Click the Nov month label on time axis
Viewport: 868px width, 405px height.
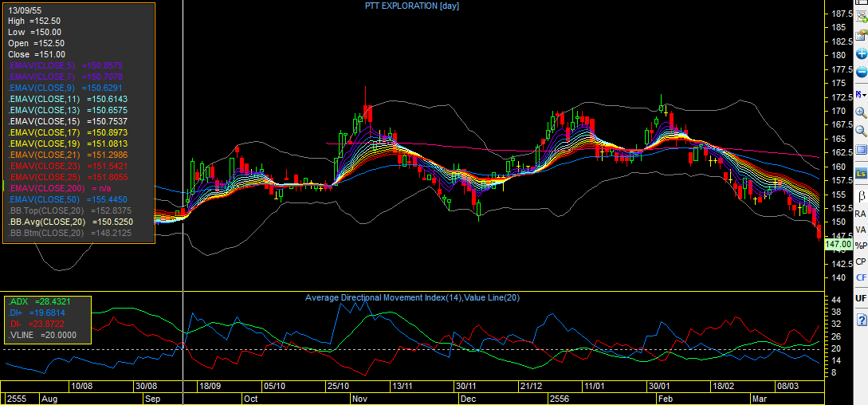pos(359,399)
